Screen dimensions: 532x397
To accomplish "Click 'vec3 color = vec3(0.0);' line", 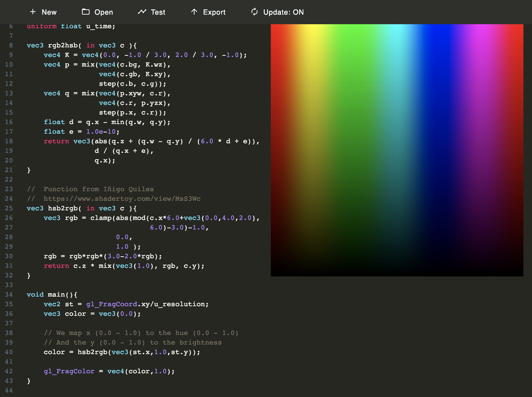I will tap(92, 314).
